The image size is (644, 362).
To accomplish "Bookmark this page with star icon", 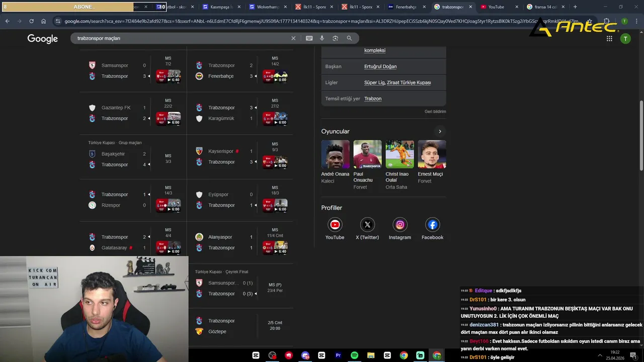I will click(590, 21).
